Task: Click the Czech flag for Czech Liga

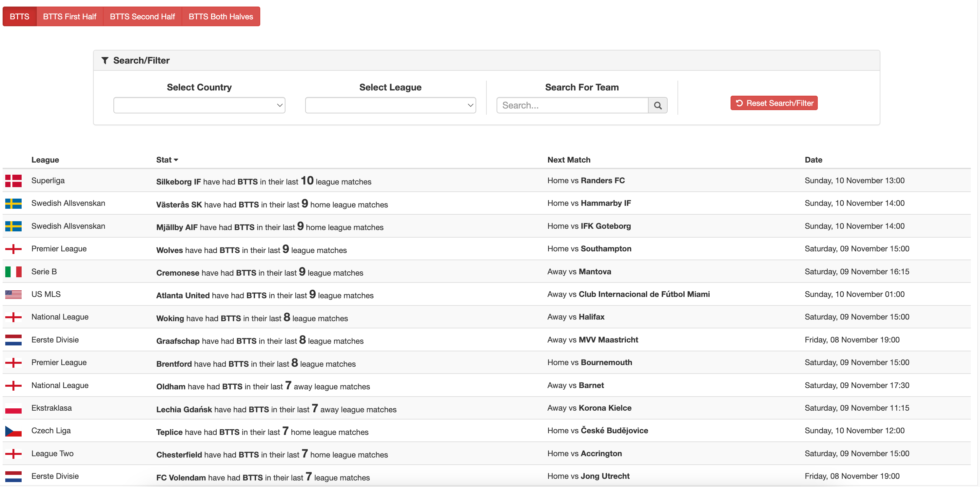Action: [x=13, y=431]
